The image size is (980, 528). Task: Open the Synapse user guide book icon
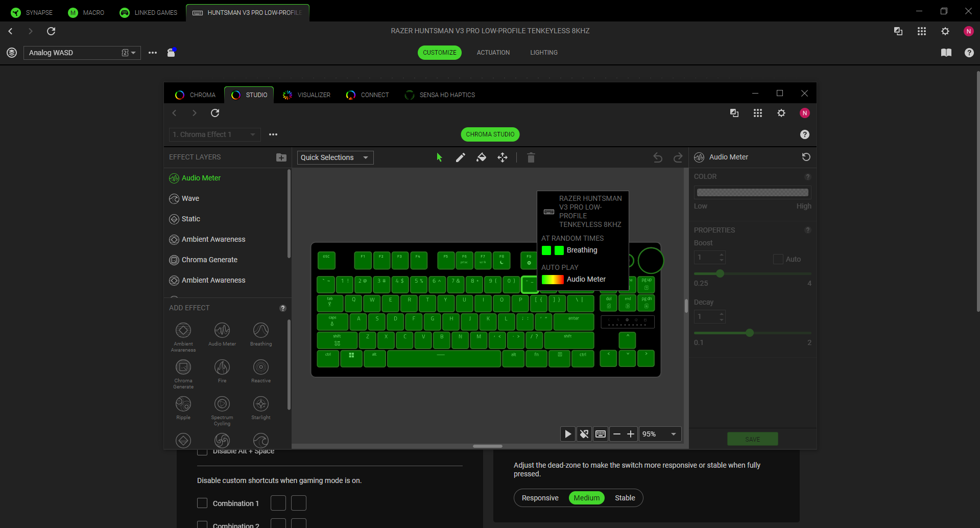click(946, 53)
